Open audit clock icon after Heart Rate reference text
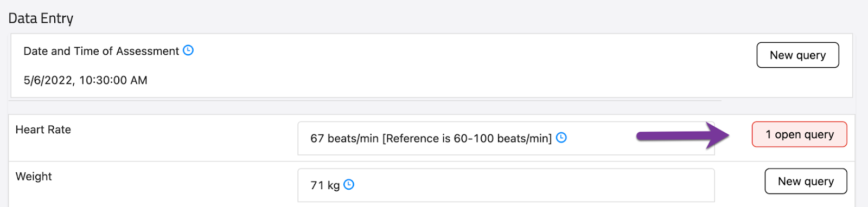 pyautogui.click(x=561, y=138)
